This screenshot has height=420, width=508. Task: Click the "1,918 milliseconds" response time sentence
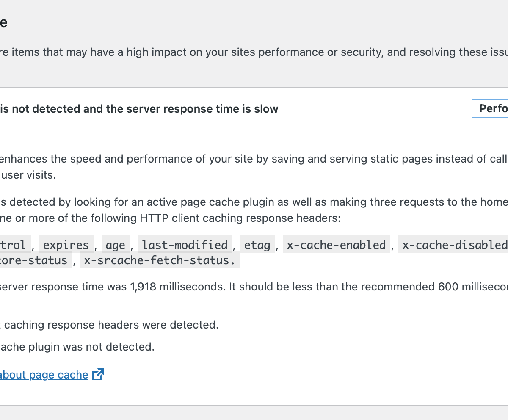click(x=254, y=287)
